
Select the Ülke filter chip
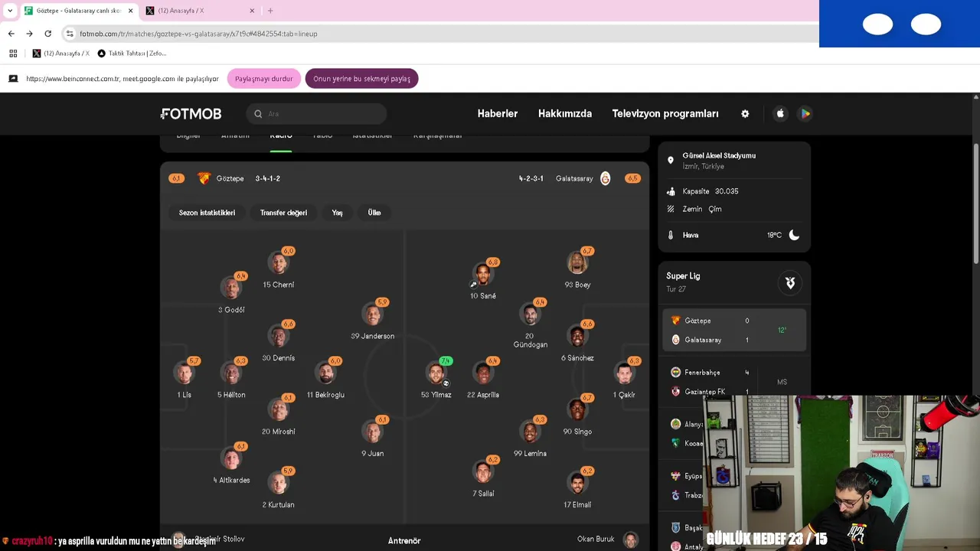tap(374, 213)
